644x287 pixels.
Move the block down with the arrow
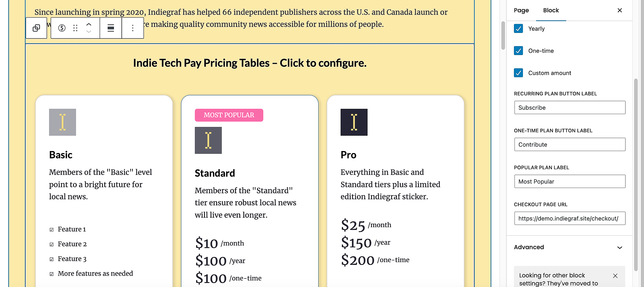coord(89,32)
